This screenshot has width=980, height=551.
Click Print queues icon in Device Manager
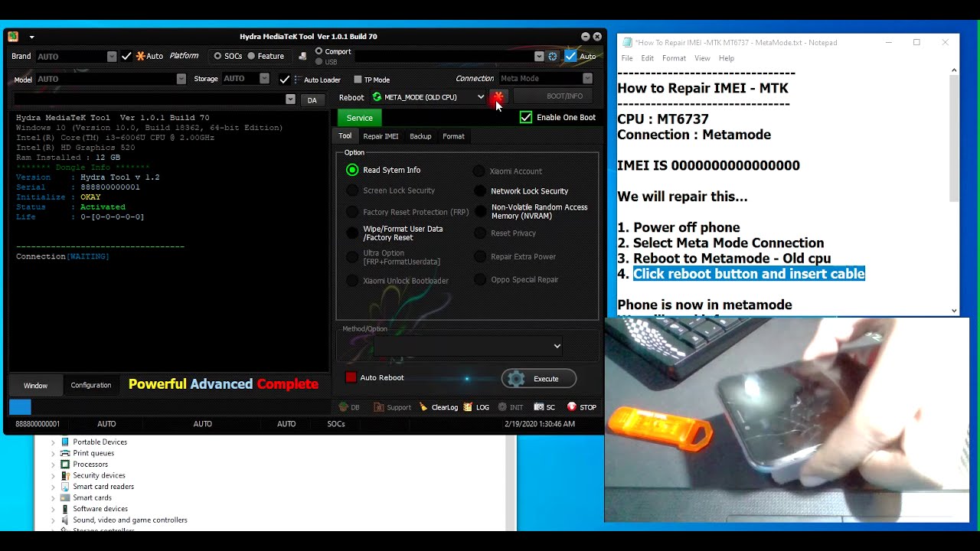(x=65, y=453)
